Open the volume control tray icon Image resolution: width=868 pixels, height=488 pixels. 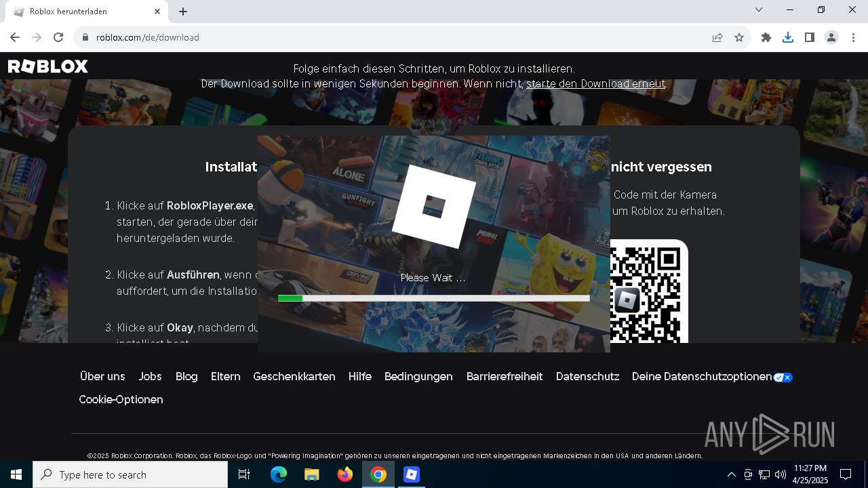coord(781,474)
